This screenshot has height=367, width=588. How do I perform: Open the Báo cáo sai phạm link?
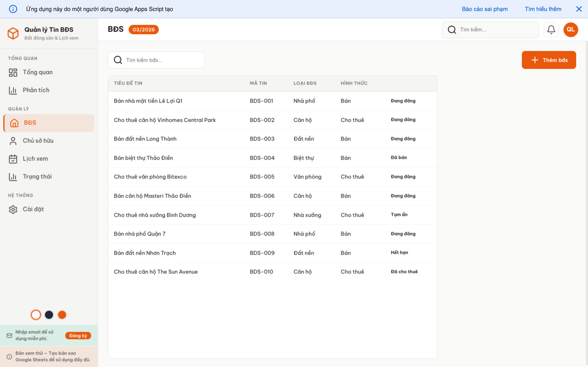click(x=484, y=9)
